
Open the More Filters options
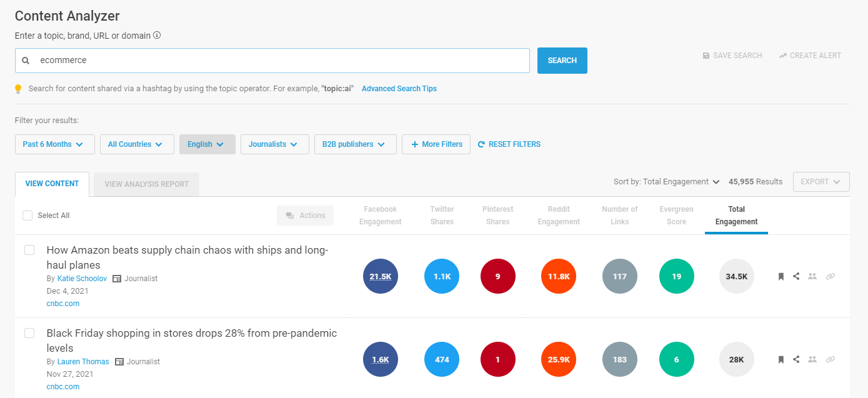pos(436,144)
